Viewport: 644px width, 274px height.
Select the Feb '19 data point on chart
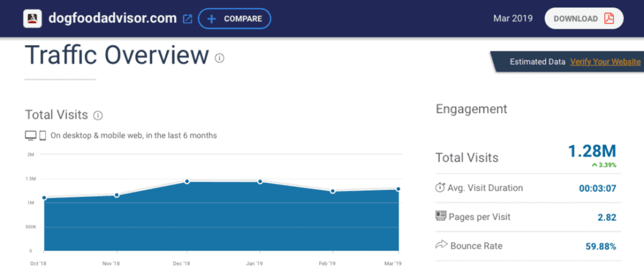pos(333,191)
